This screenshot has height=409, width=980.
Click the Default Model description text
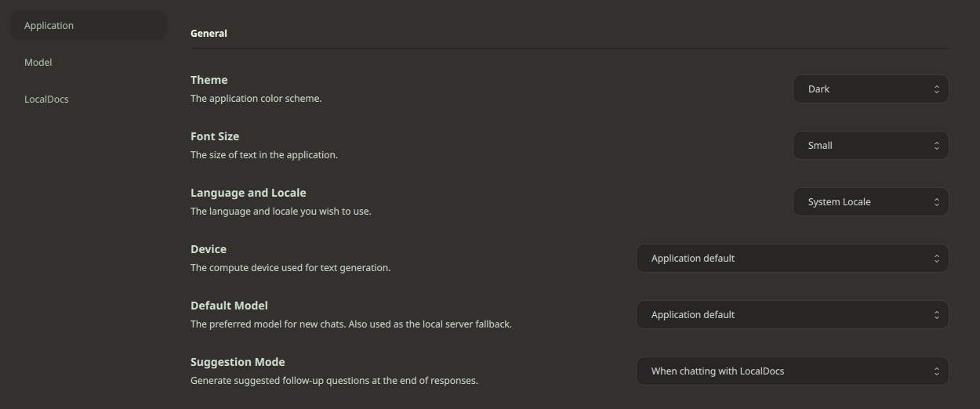point(351,324)
